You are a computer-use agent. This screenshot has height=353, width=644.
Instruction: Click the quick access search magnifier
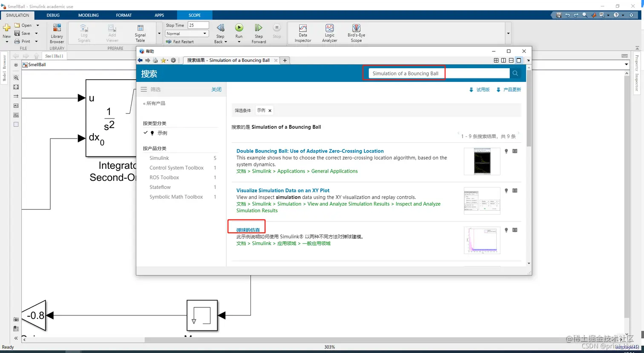click(x=585, y=15)
